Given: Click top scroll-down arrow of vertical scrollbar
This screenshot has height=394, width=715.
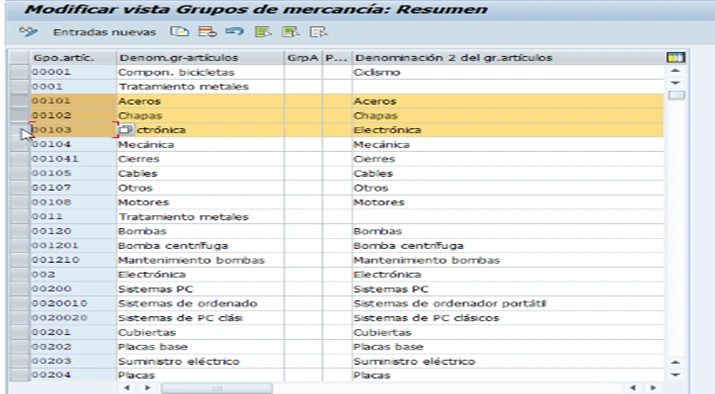Looking at the screenshot, I should click(x=676, y=83).
